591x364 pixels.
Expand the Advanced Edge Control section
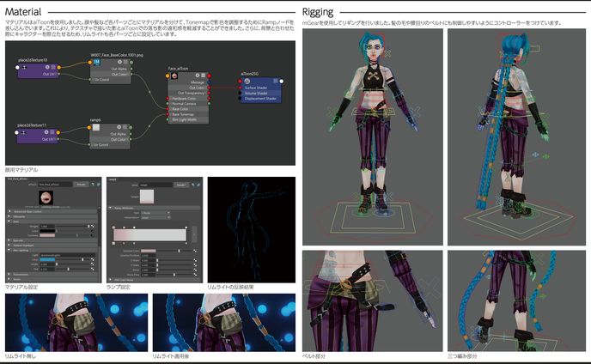pyautogui.click(x=9, y=211)
